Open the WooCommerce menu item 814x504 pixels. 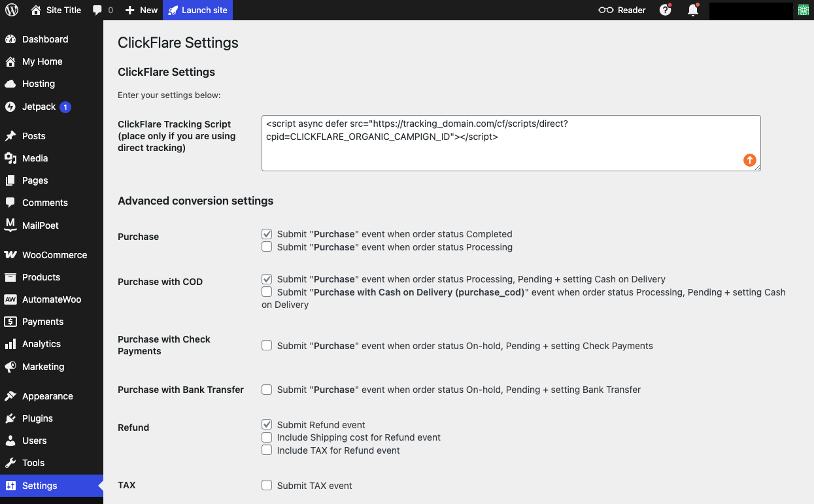[x=54, y=255]
